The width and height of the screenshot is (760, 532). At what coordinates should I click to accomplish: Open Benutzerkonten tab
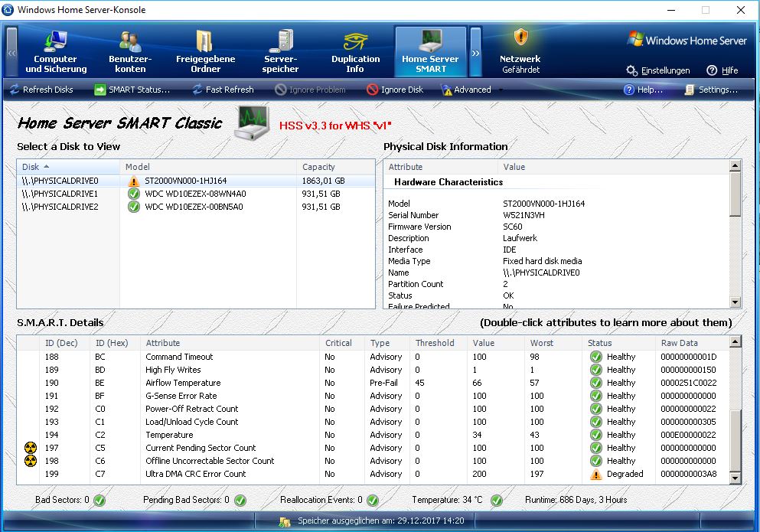130,51
